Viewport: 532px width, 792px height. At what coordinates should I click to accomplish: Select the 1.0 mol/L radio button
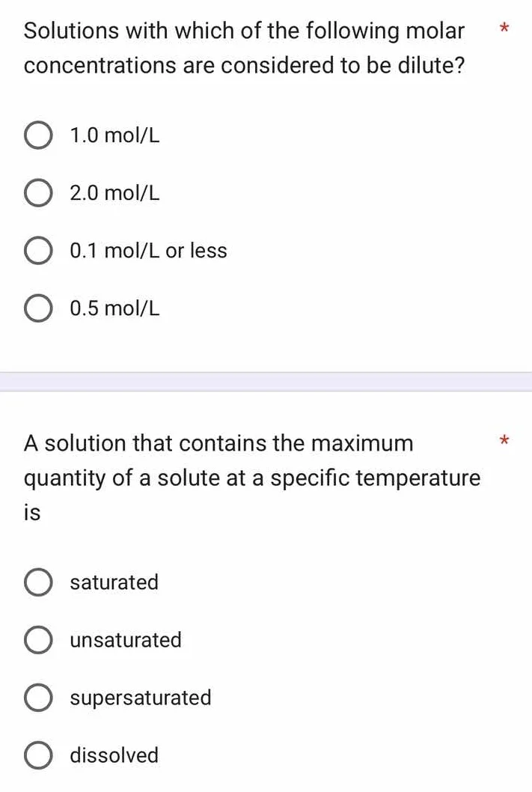tap(38, 135)
